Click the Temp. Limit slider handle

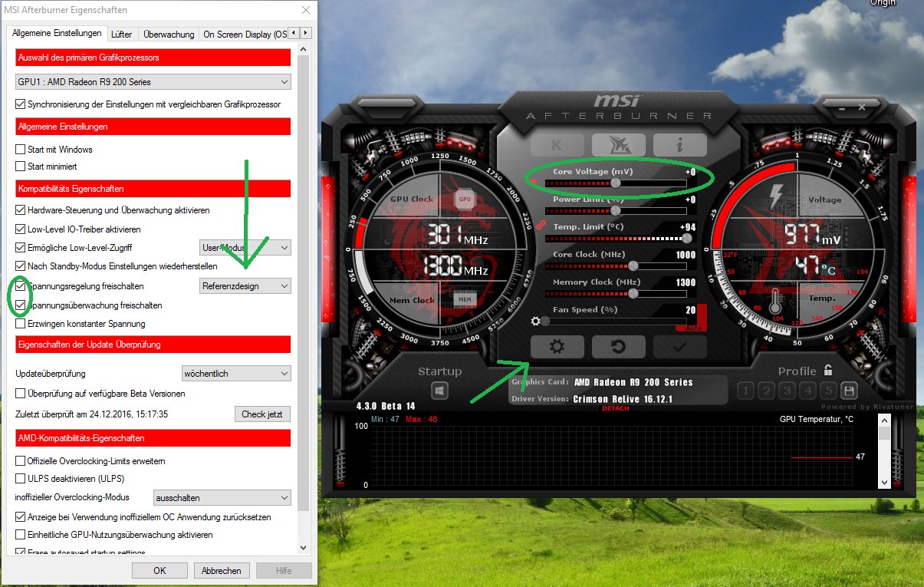pyautogui.click(x=686, y=238)
